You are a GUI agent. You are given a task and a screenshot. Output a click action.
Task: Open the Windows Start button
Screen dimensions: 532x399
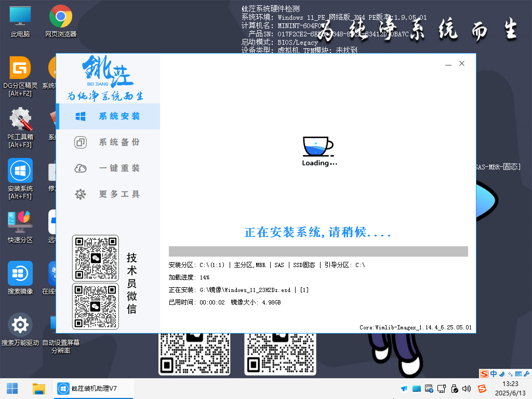tap(12, 389)
